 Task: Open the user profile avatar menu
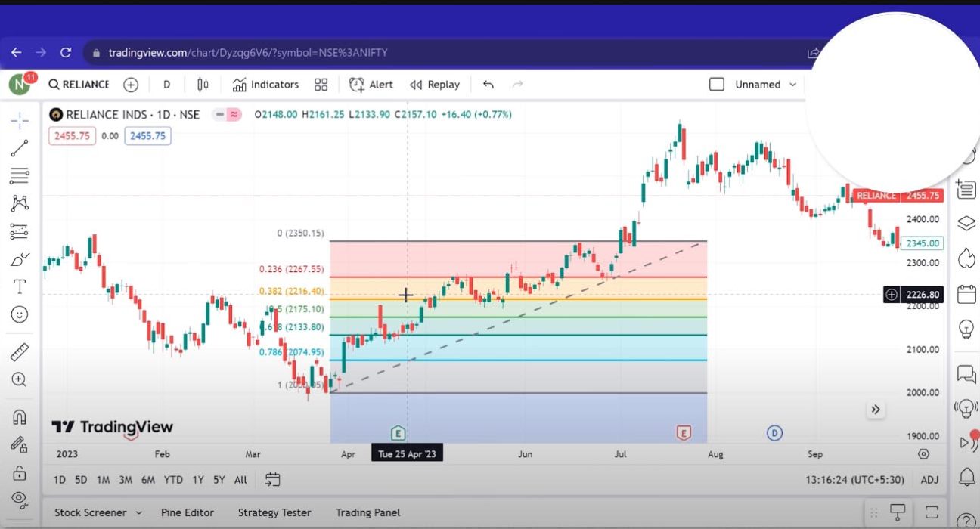pyautogui.click(x=19, y=84)
